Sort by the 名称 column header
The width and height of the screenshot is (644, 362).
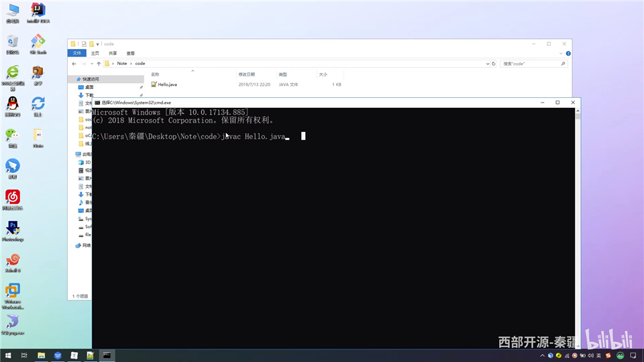click(155, 74)
